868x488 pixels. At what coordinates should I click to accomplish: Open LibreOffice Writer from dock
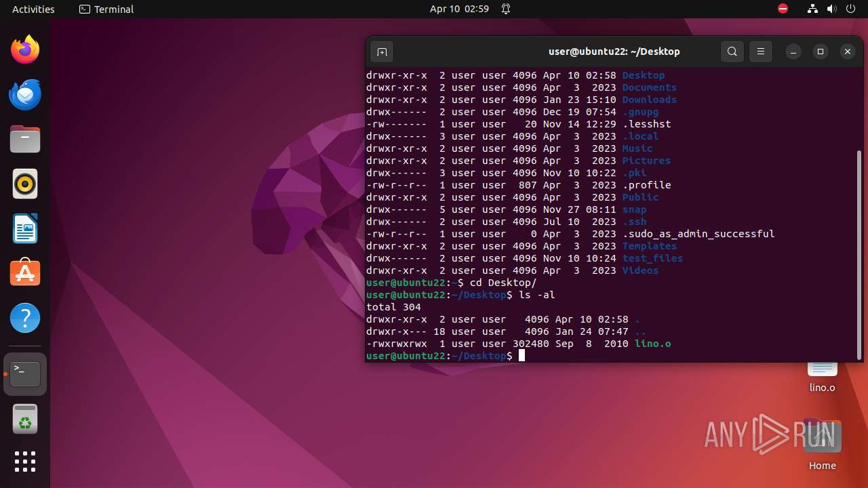coord(25,228)
